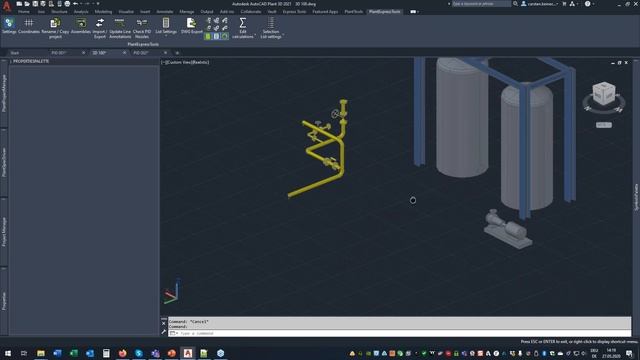Open the List Settings tool

tap(166, 24)
